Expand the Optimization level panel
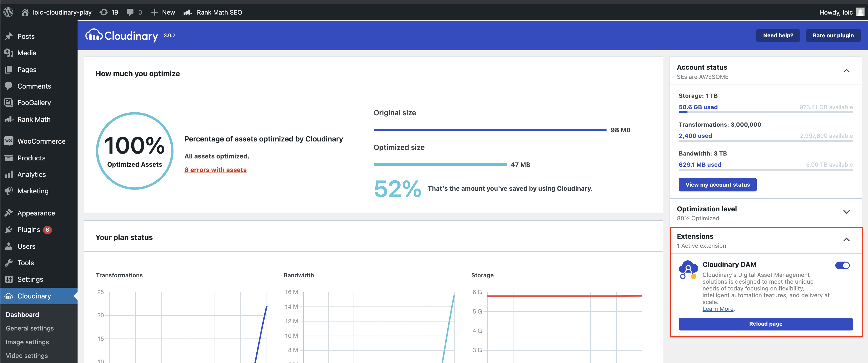 coord(846,212)
